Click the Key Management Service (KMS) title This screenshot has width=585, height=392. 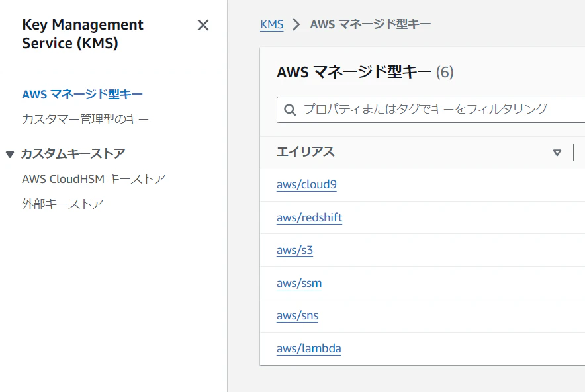(83, 34)
